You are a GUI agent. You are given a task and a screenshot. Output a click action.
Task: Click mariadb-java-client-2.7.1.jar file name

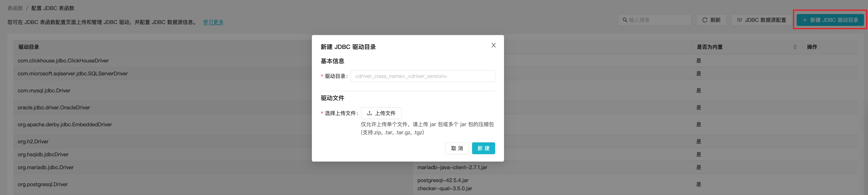(452, 167)
